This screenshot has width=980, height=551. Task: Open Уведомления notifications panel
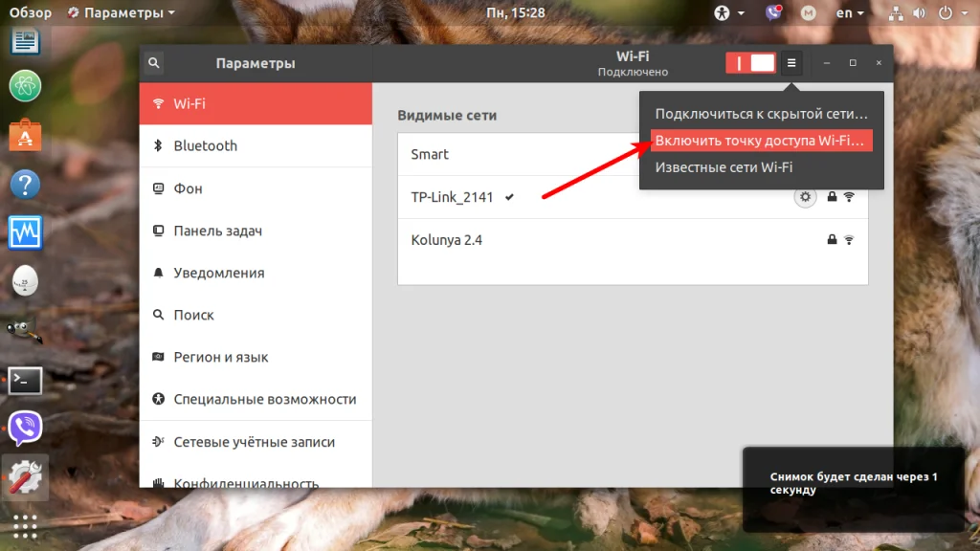point(256,273)
